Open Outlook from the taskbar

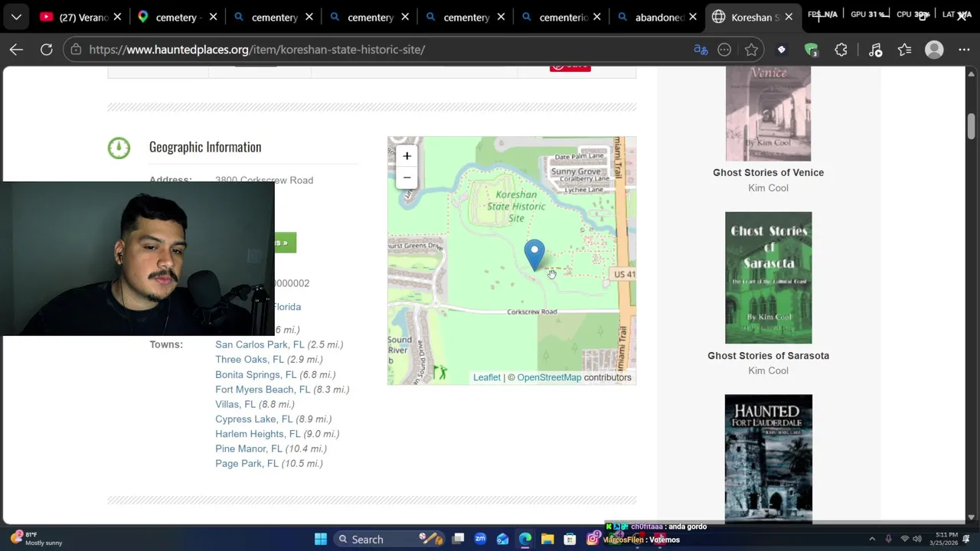pyautogui.click(x=503, y=540)
